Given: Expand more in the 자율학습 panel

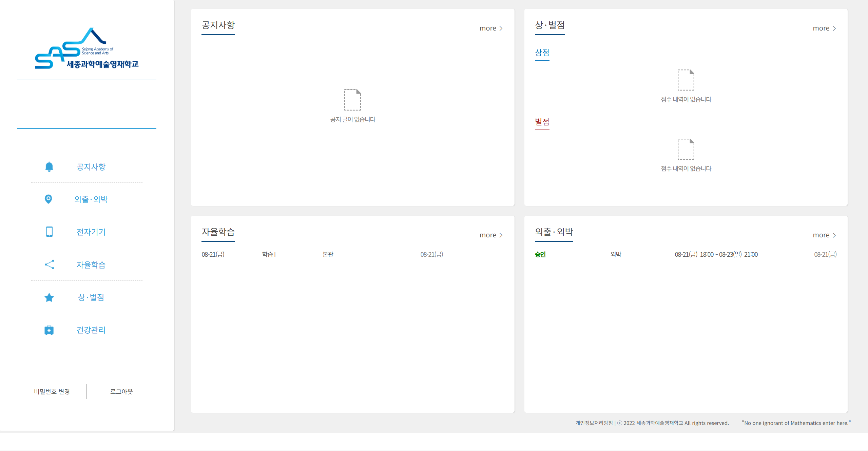Looking at the screenshot, I should point(491,235).
